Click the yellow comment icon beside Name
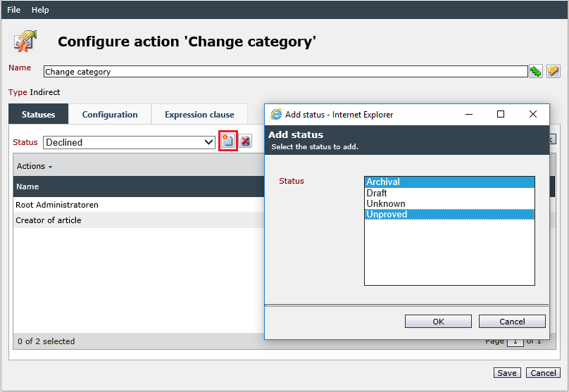 click(x=553, y=70)
